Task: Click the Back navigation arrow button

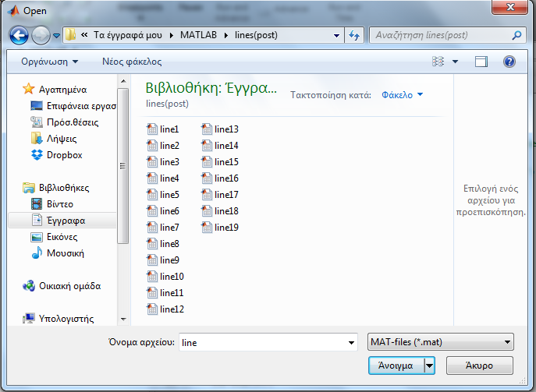Action: click(x=19, y=35)
